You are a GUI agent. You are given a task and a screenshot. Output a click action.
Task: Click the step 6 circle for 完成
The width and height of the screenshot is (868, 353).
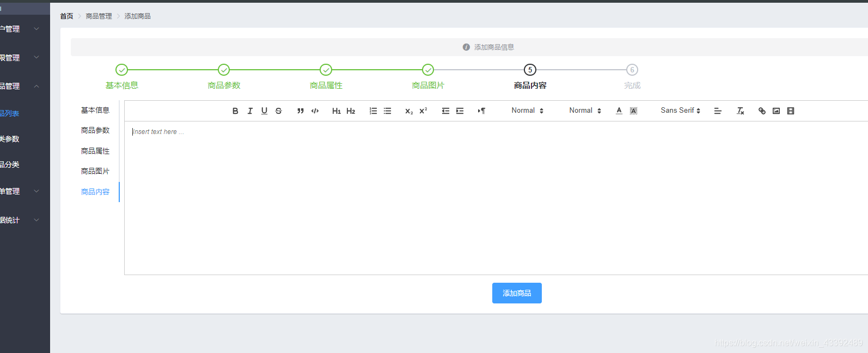coord(632,70)
